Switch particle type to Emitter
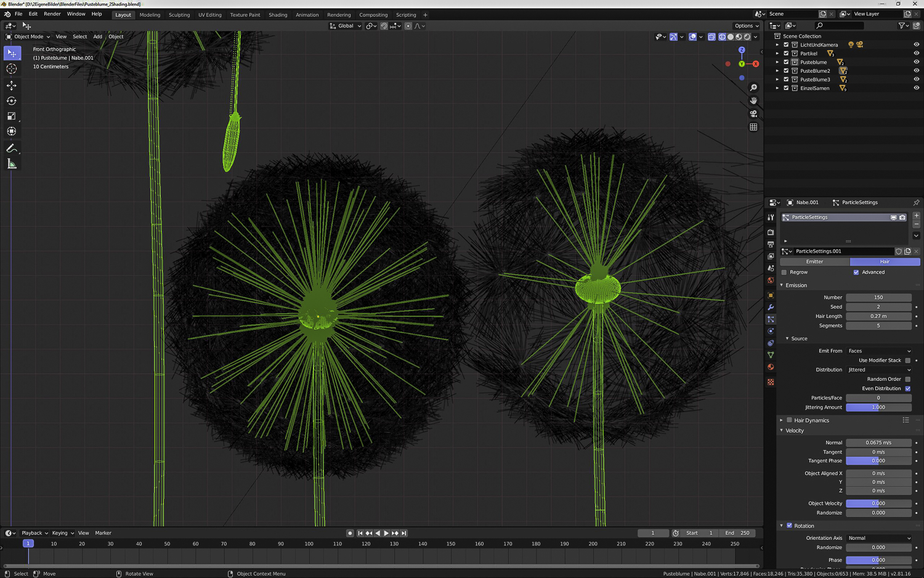Viewport: 924px width, 578px height. [x=814, y=262]
